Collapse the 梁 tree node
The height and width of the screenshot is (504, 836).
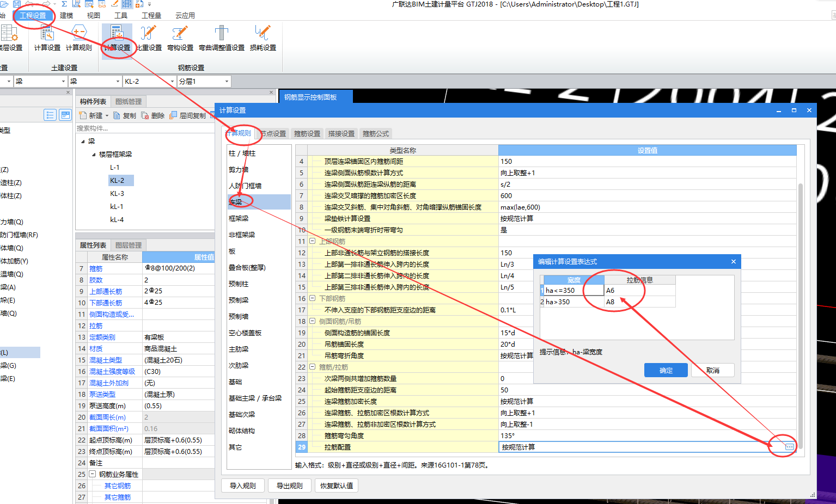(83, 141)
